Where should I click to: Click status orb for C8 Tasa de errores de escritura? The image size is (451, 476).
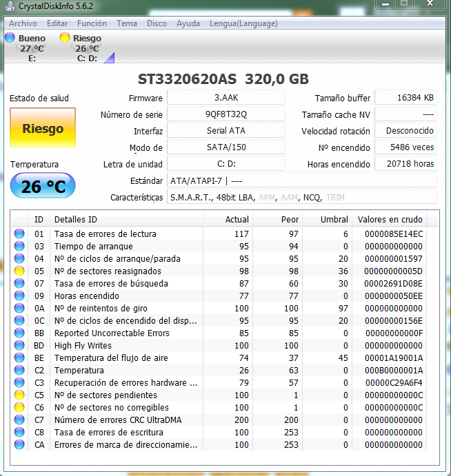pyautogui.click(x=19, y=432)
